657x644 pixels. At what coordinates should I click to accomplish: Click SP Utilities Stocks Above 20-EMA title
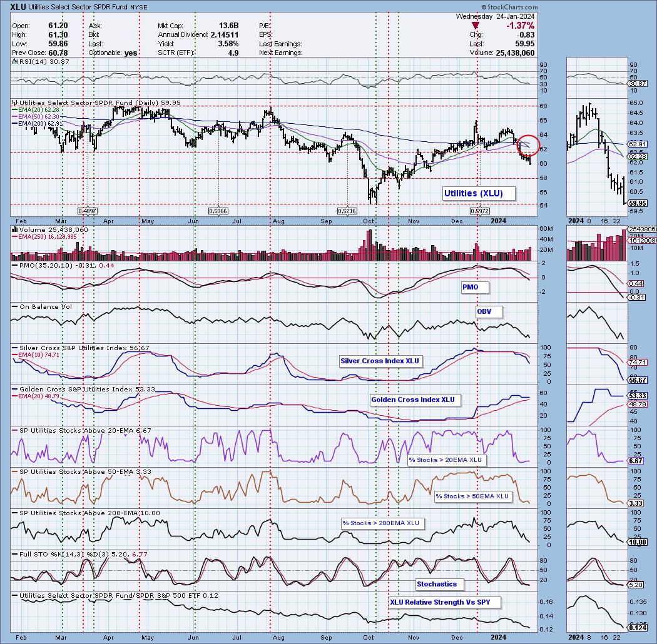pyautogui.click(x=82, y=430)
